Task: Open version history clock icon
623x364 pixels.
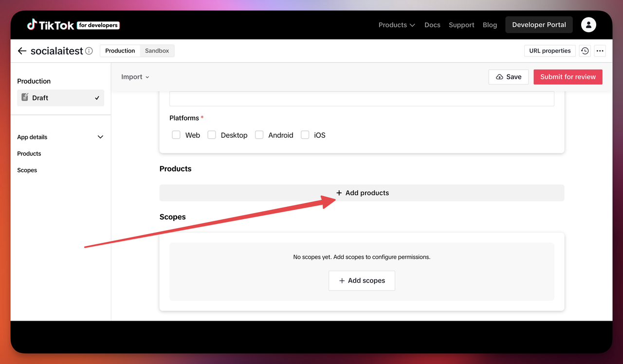Action: coord(585,51)
